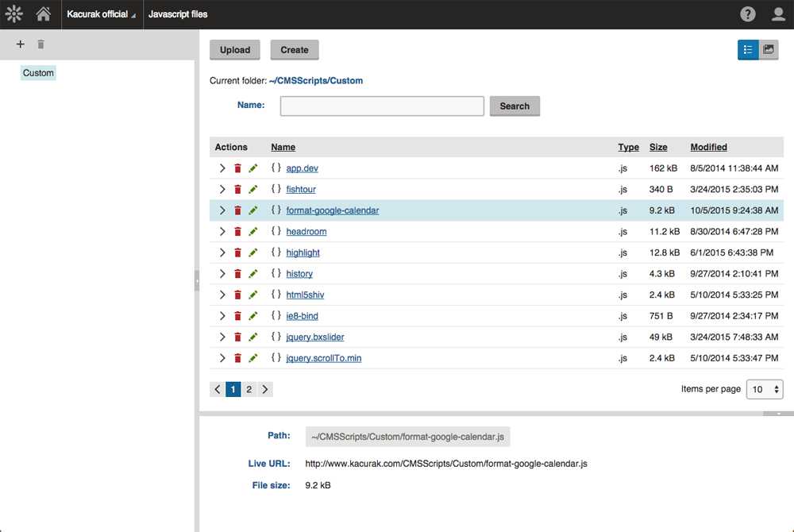Add new folder with plus icon
794x532 pixels.
pyautogui.click(x=21, y=44)
